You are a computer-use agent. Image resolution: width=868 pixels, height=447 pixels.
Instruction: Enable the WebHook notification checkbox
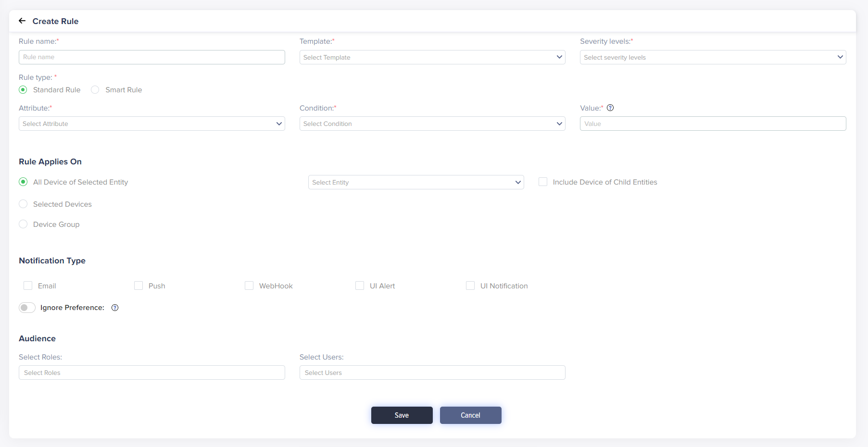[x=249, y=286]
